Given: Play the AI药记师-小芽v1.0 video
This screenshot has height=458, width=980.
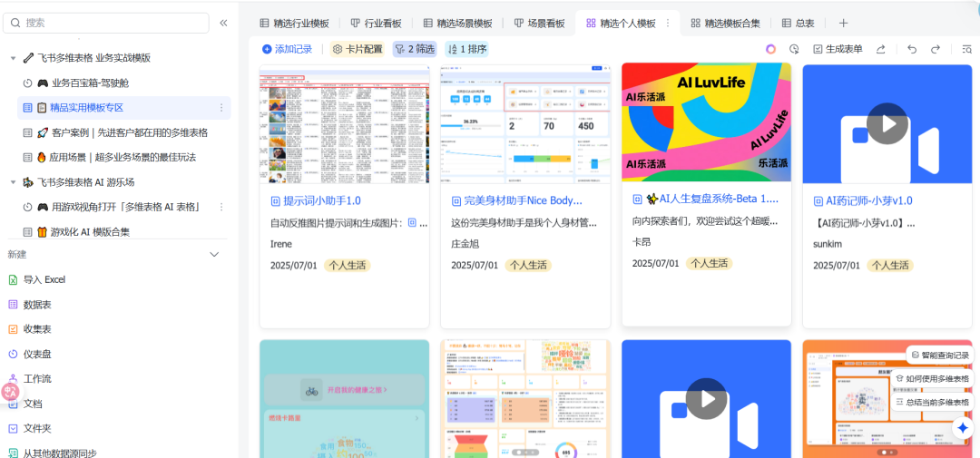Looking at the screenshot, I should coord(887,123).
